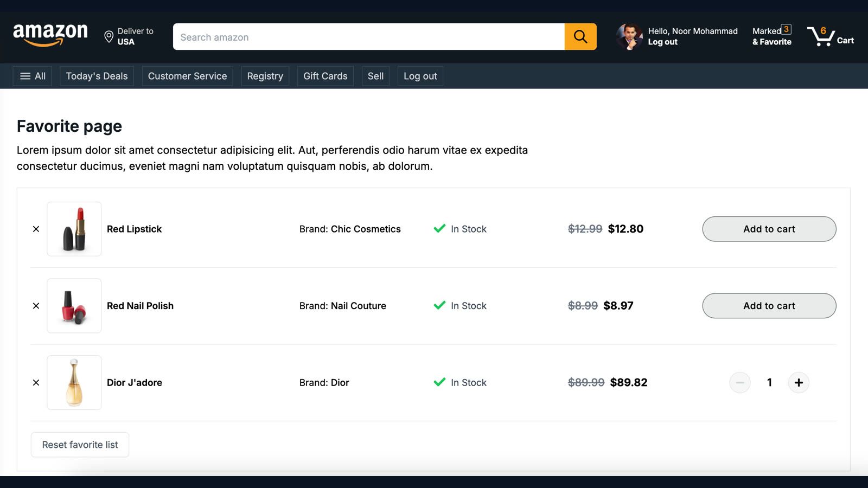
Task: Go to Customer Service
Action: point(187,76)
